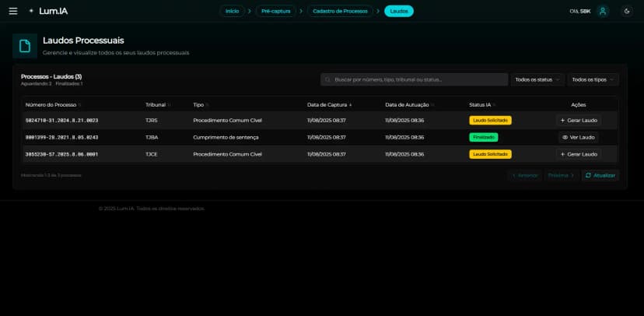
Task: Click the Anterior pagination button
Action: tap(524, 175)
